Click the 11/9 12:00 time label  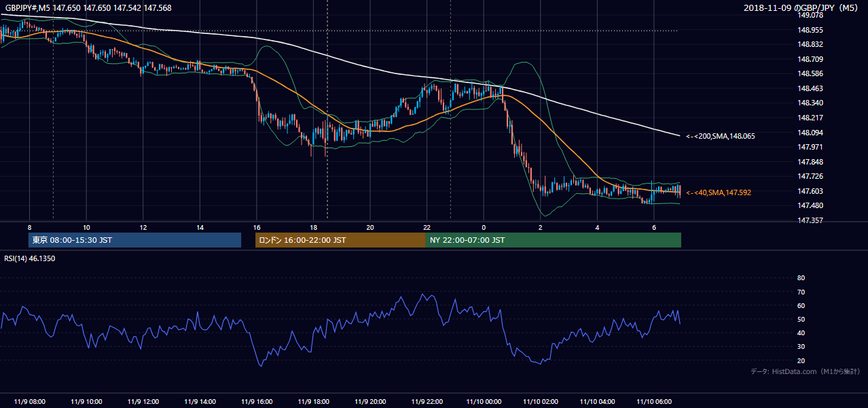click(x=143, y=401)
